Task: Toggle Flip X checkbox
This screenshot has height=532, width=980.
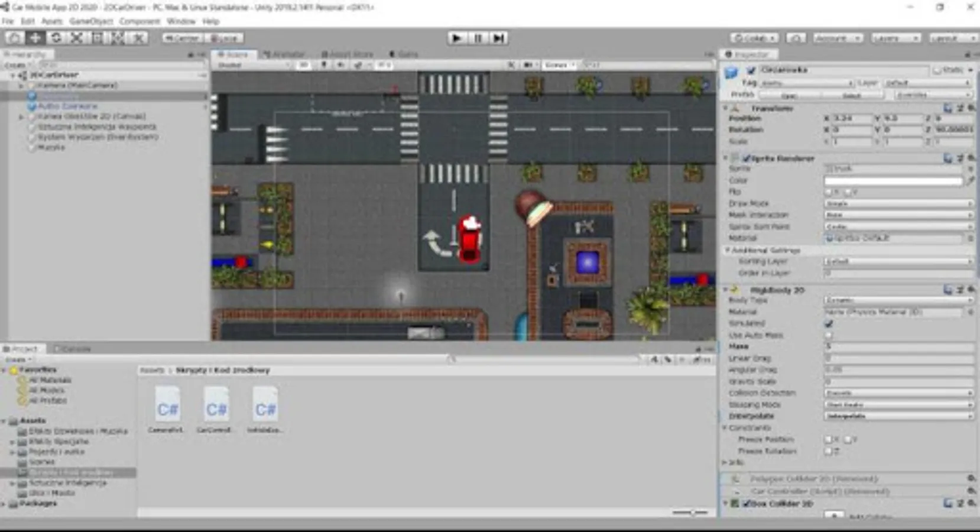Action: tap(829, 192)
